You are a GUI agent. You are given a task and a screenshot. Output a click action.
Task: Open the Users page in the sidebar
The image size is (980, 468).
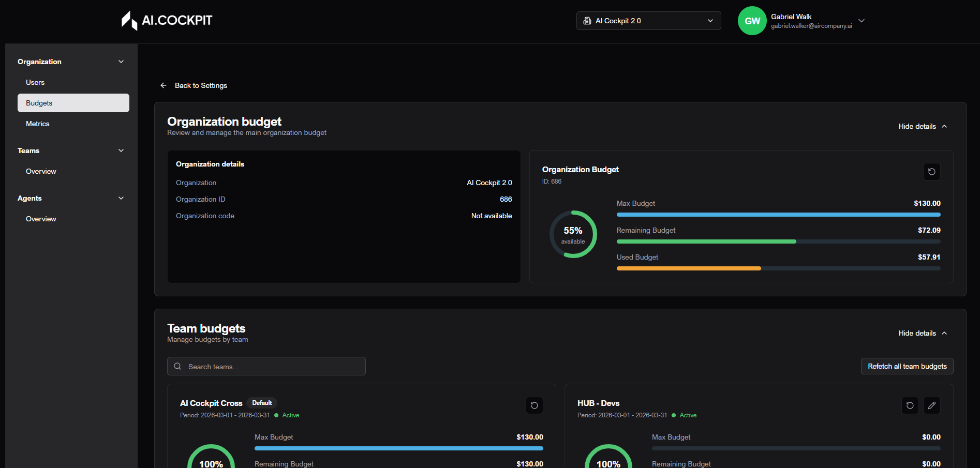point(35,82)
